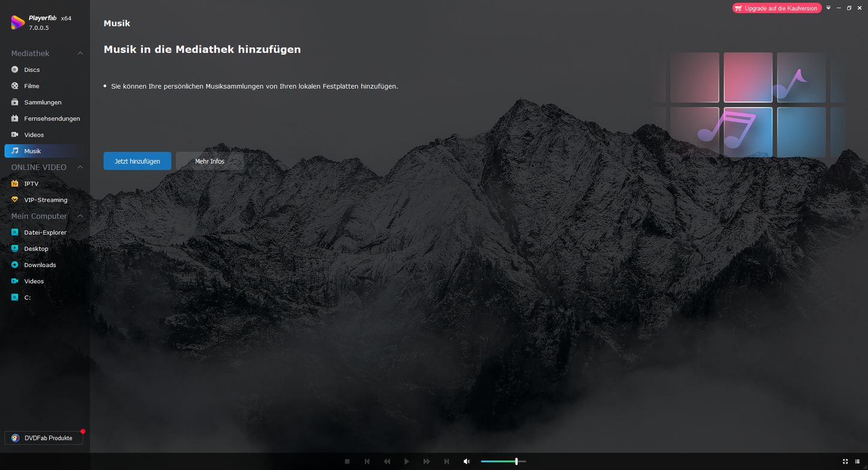Screen dimensions: 868x470
Task: Collapse the Mediathek section
Action: coord(80,53)
